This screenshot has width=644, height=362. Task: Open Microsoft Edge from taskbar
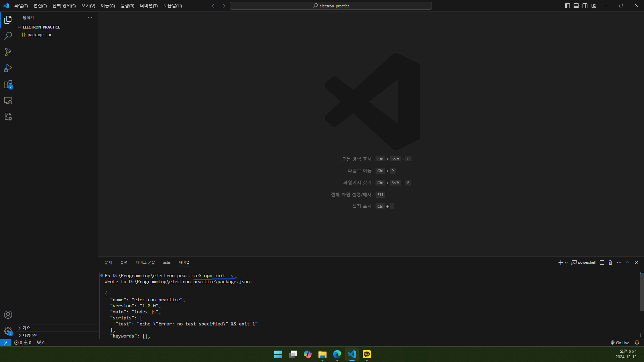point(337,354)
